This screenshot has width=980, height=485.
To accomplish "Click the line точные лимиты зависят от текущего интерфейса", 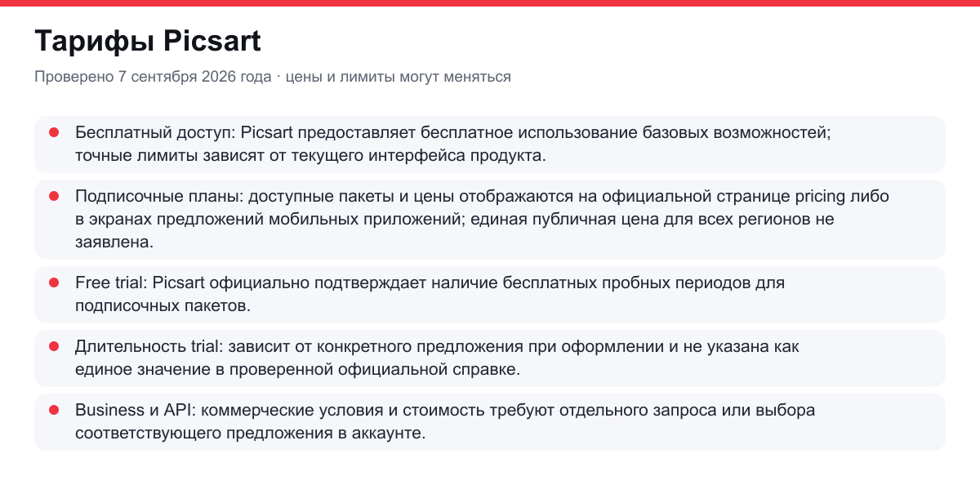I will 310,155.
